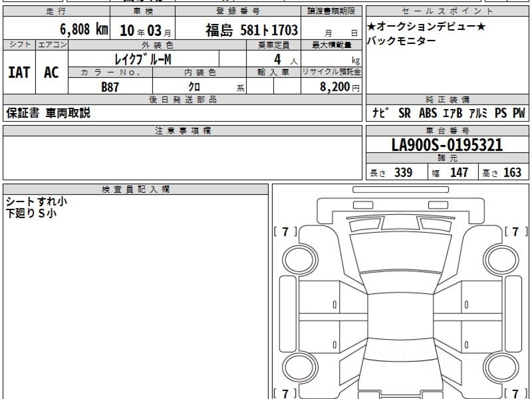The height and width of the screenshot is (399, 532).
Task: Select the PS equipment item
Action: point(501,113)
